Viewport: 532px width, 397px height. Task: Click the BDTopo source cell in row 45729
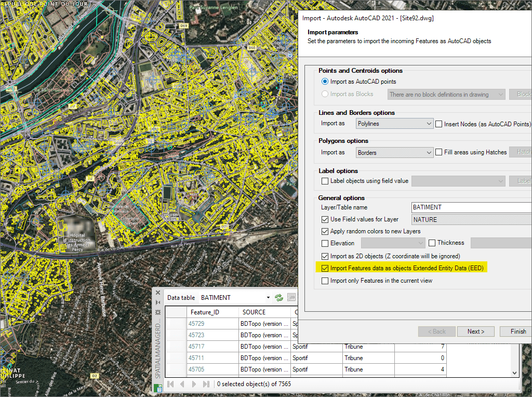(264, 324)
